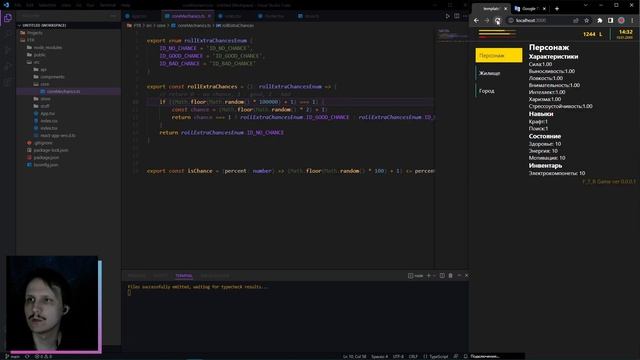Click the CRLF line ending indicator

[413, 356]
